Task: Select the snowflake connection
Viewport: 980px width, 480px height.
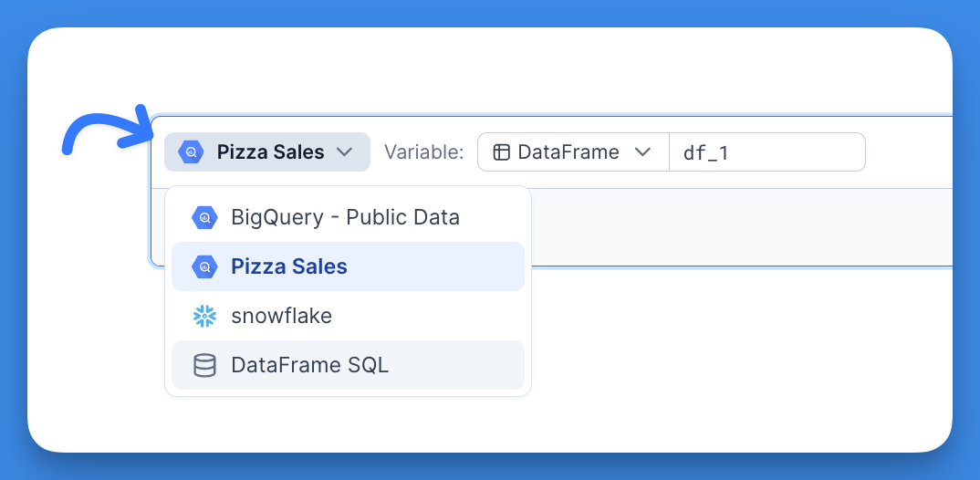Action: point(349,317)
